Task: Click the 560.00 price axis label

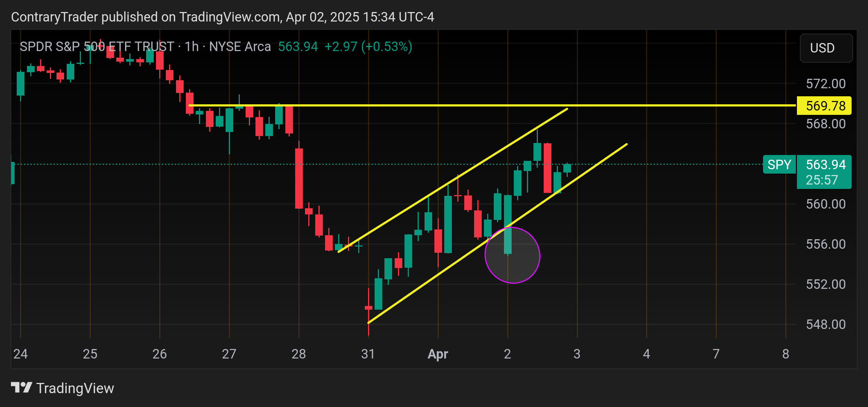Action: click(826, 204)
